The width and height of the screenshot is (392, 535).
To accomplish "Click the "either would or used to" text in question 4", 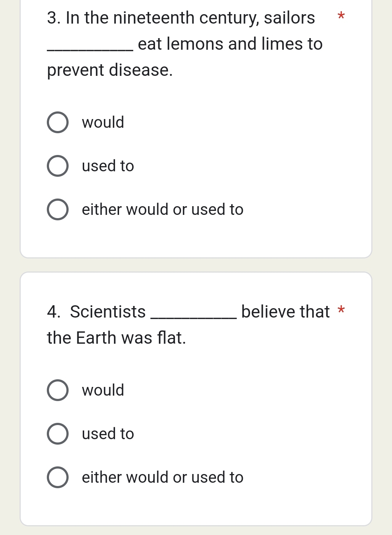I will click(163, 477).
